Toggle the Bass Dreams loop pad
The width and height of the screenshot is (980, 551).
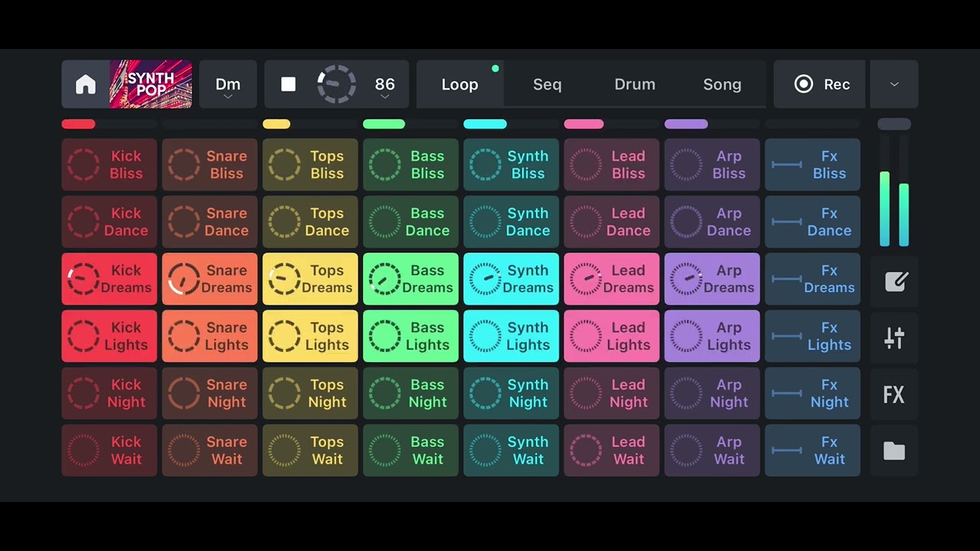(x=410, y=279)
